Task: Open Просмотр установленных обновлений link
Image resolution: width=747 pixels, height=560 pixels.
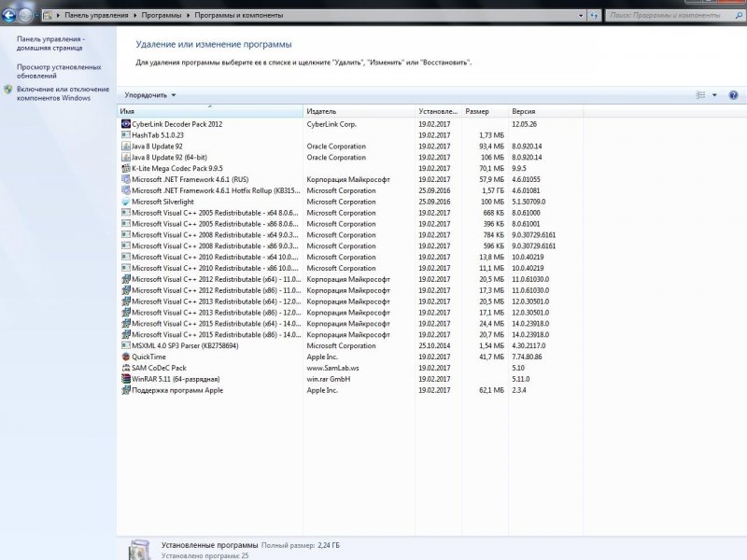Action: click(x=59, y=71)
